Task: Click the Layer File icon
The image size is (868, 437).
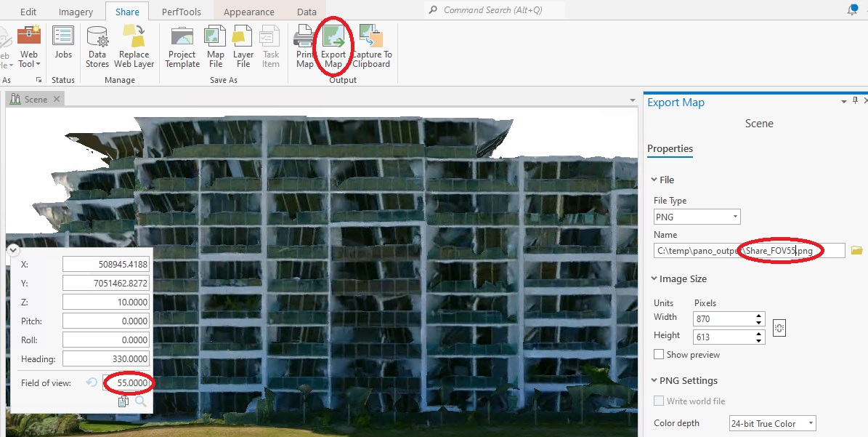Action: (x=243, y=36)
